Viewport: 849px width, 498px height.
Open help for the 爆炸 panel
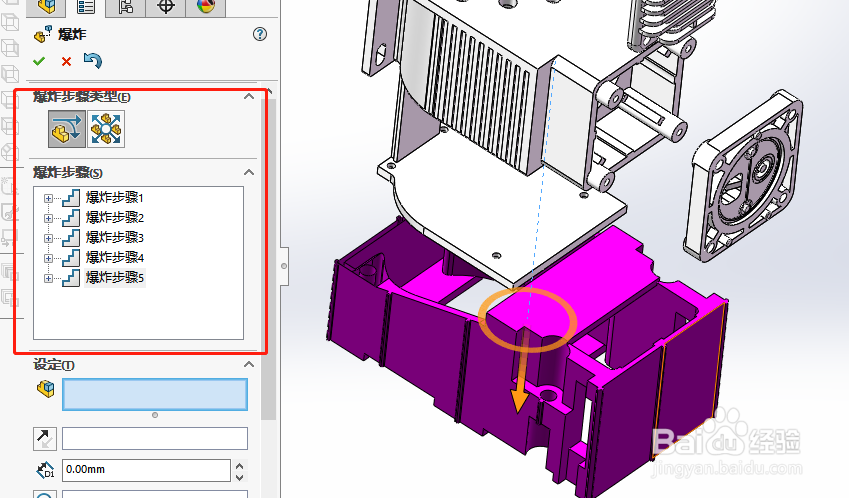(260, 34)
